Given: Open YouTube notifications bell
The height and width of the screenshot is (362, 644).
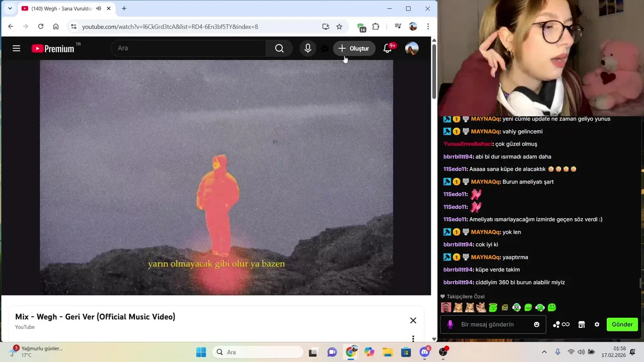Looking at the screenshot, I should point(387,48).
